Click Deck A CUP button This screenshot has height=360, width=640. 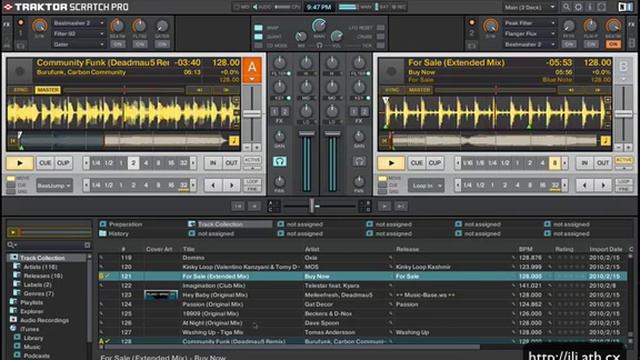click(63, 163)
